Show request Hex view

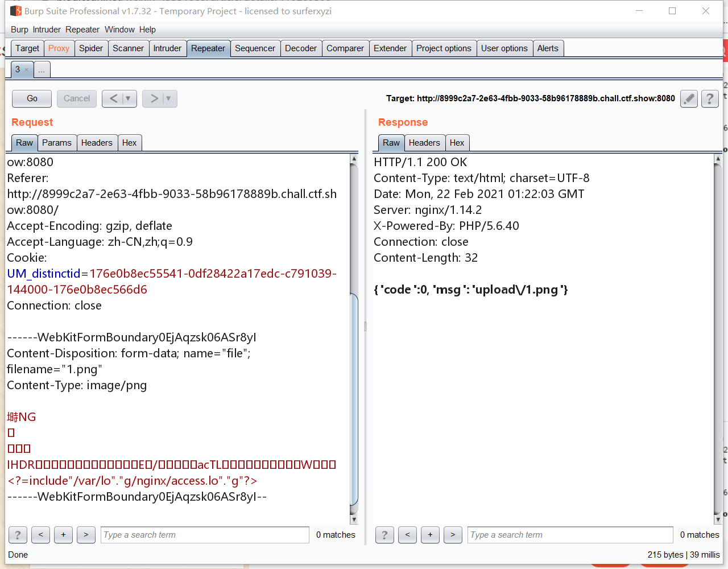(x=129, y=143)
